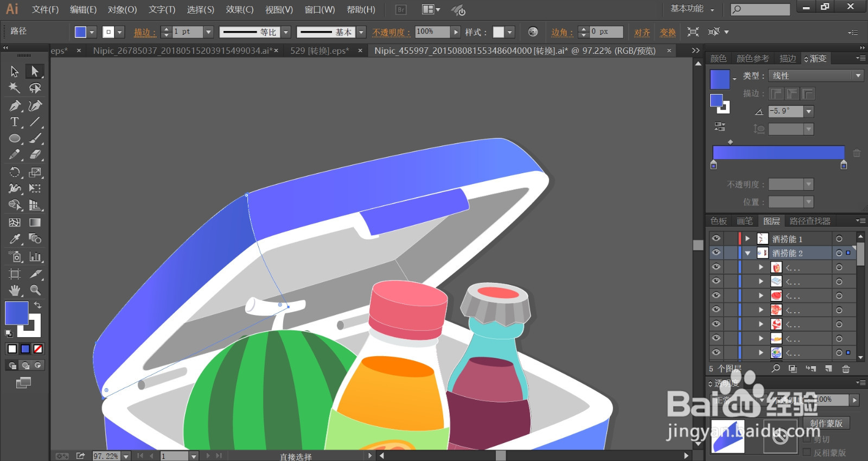Click the 描边 stroke link in control bar
Screen dimensions: 868x461
[145, 33]
